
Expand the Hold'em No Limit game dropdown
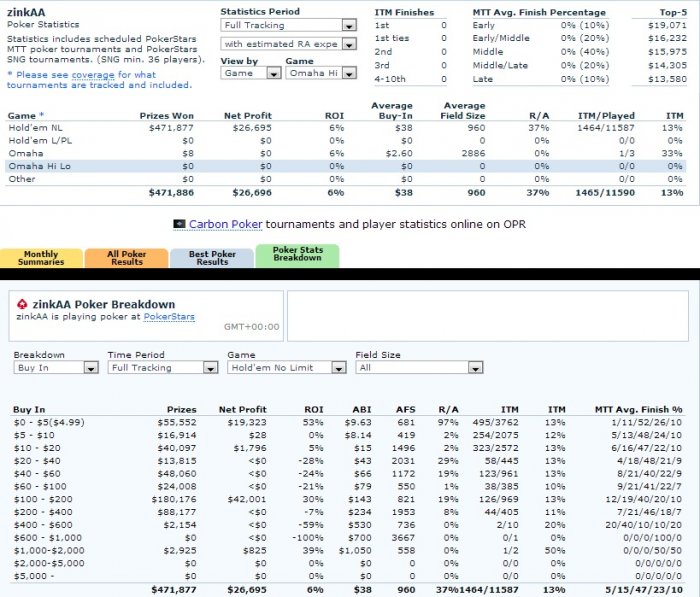click(287, 367)
